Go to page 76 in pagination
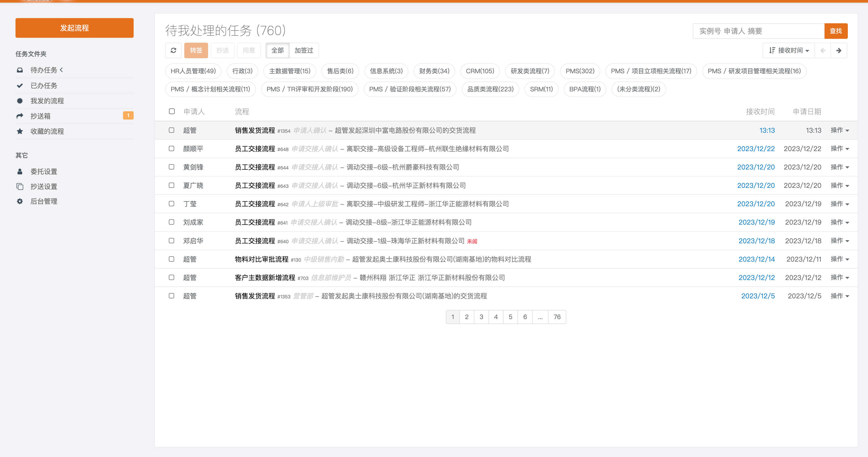The height and width of the screenshot is (457, 868). pyautogui.click(x=557, y=317)
